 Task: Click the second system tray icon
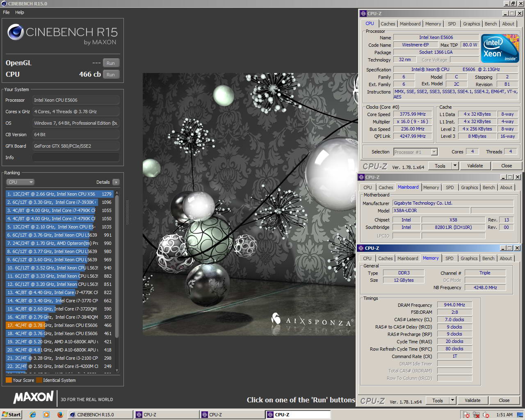(x=477, y=415)
